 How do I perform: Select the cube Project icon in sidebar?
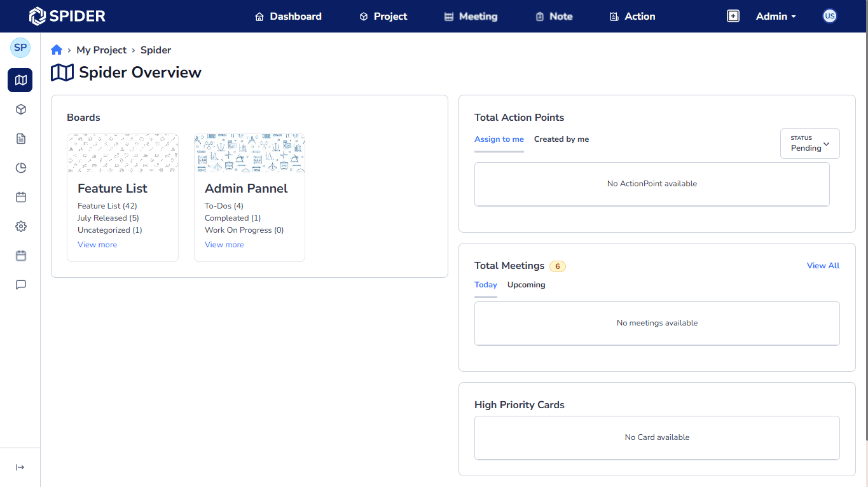[x=20, y=109]
